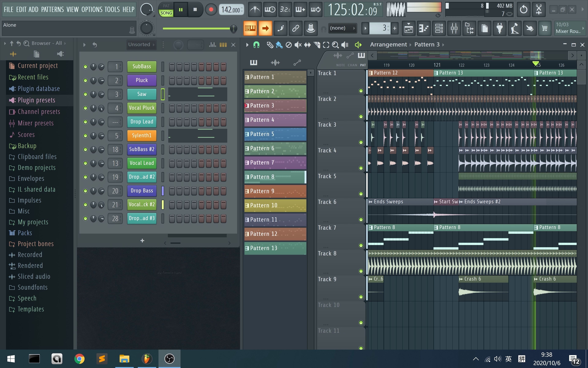Toggle Vocal Pluck channel mute LED
The image size is (588, 368).
(x=85, y=108)
